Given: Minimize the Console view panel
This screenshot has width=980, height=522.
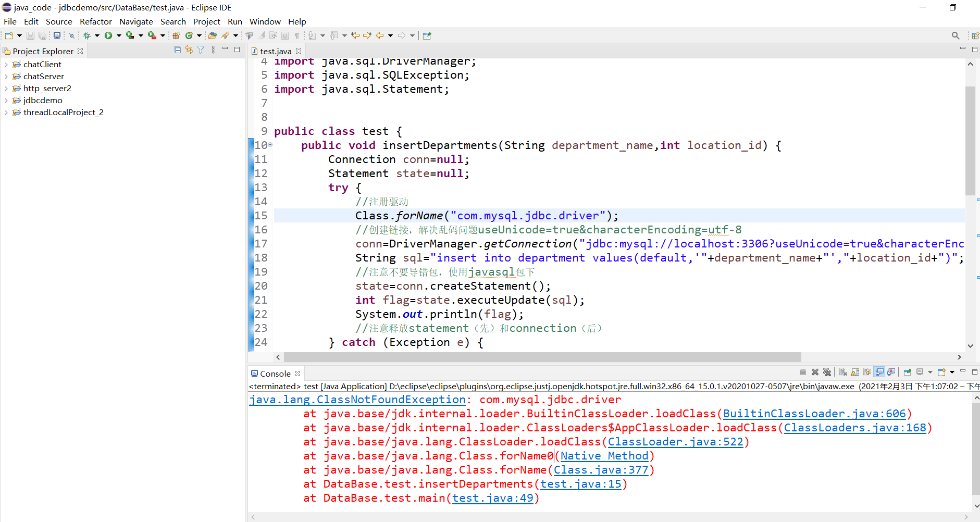Looking at the screenshot, I should pyautogui.click(x=963, y=371).
